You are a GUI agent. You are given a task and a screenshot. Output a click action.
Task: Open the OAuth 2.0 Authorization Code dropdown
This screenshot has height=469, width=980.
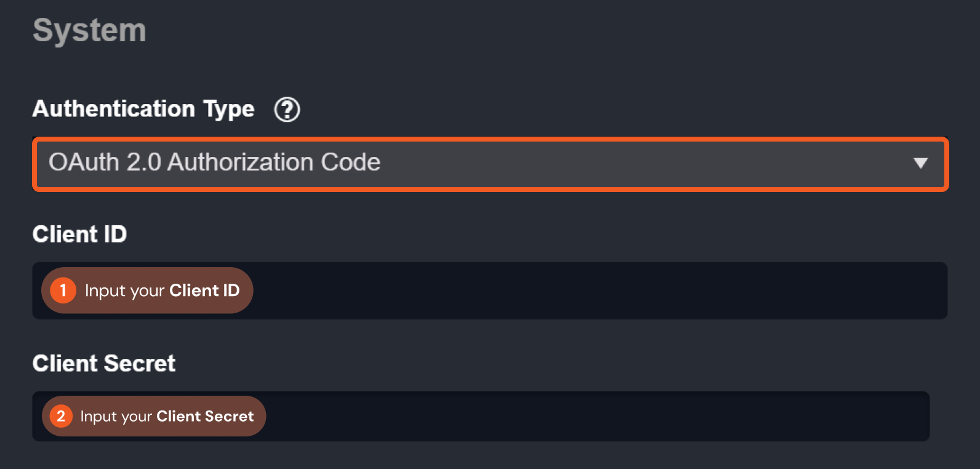tap(490, 164)
